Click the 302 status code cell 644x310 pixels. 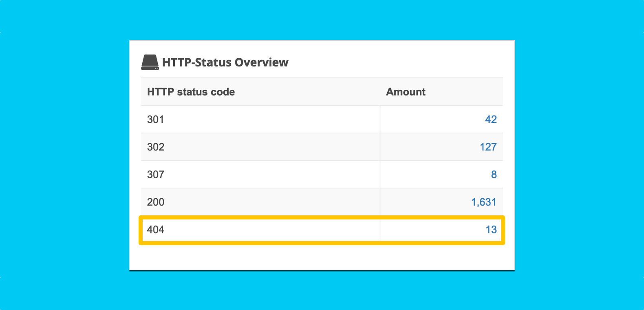(156, 147)
